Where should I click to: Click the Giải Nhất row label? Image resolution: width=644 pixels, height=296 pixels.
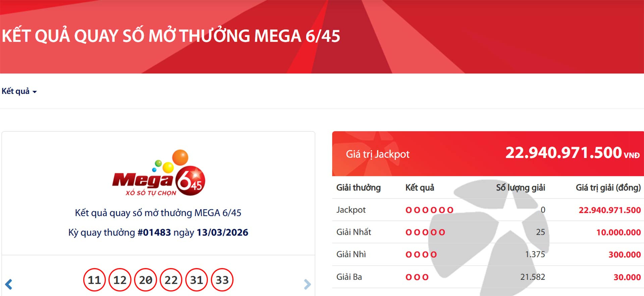tap(354, 232)
